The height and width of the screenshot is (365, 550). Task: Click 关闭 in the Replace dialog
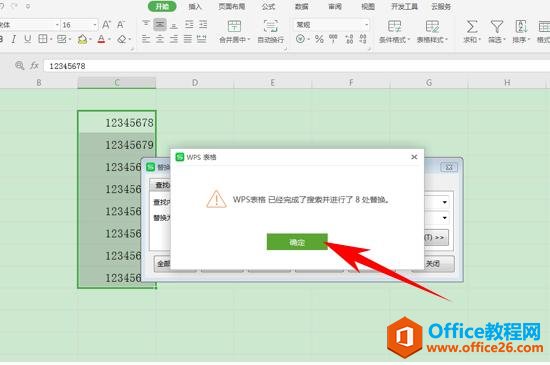click(x=432, y=264)
